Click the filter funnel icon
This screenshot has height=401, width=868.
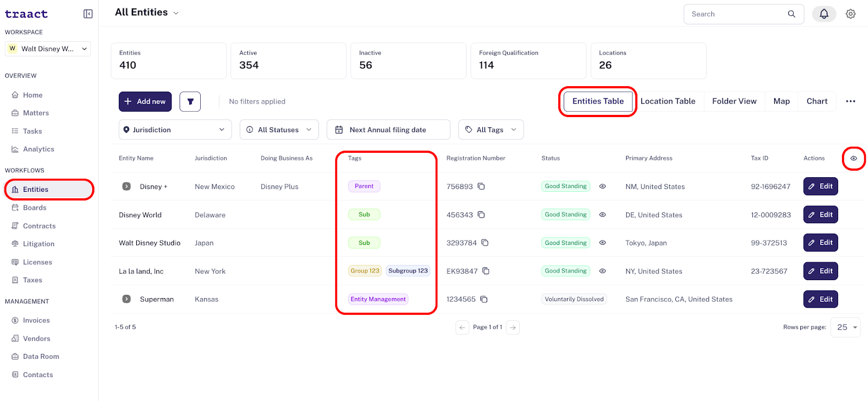190,101
